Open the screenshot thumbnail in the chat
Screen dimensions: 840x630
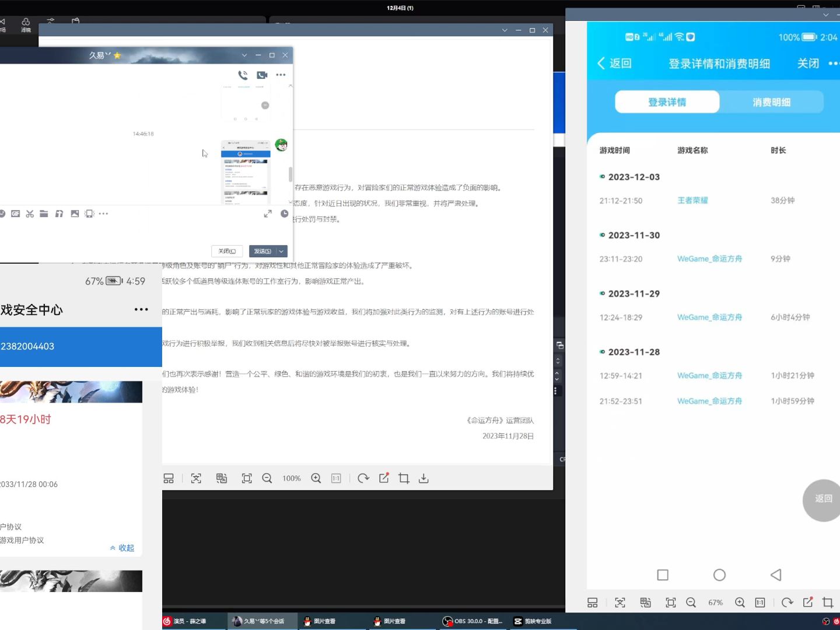[x=246, y=171]
